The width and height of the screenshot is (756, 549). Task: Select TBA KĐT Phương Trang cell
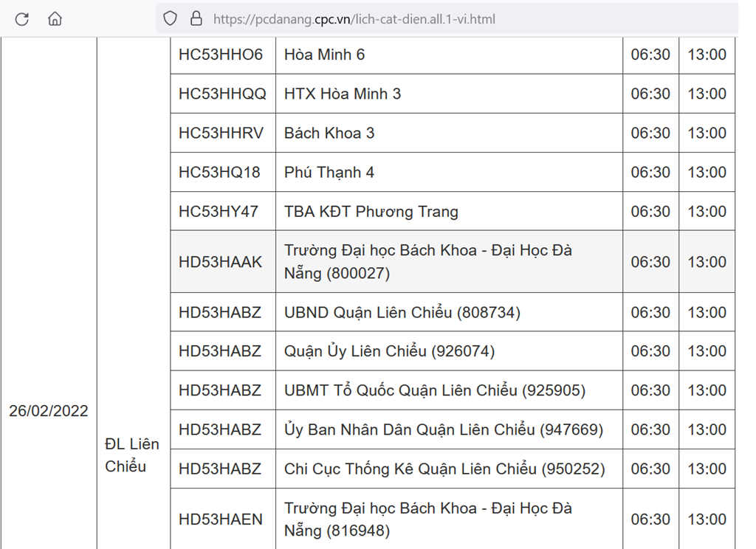[x=450, y=211]
